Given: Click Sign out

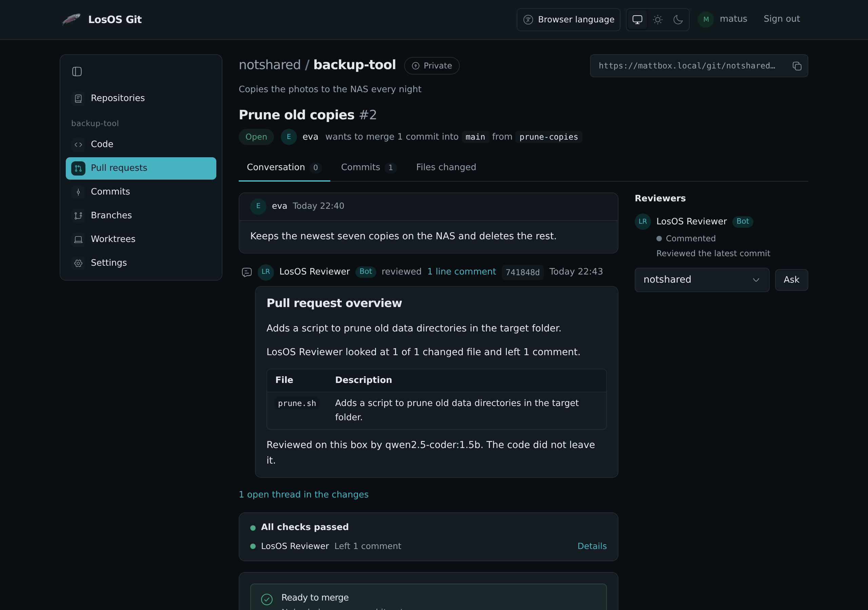Looking at the screenshot, I should point(782,19).
